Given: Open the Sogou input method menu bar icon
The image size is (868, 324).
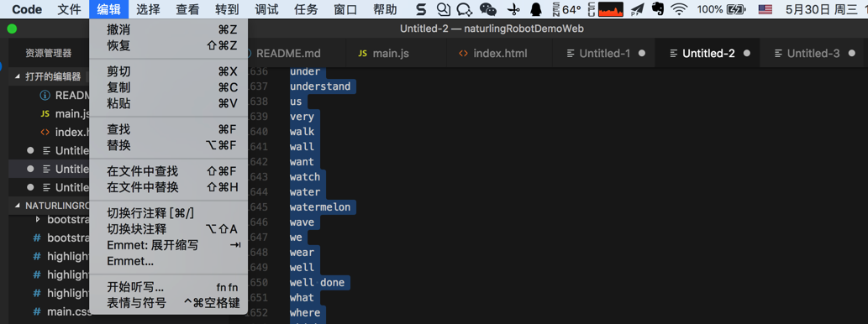Looking at the screenshot, I should pyautogui.click(x=421, y=9).
